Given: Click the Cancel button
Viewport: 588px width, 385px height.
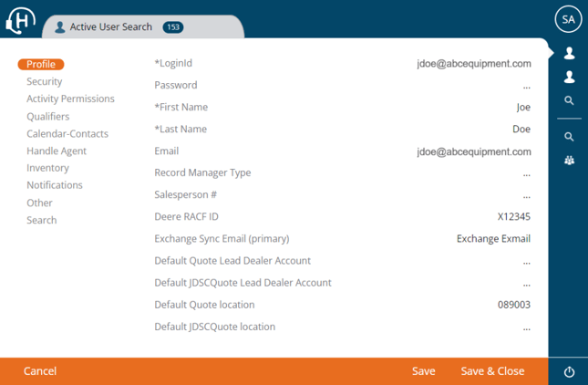Looking at the screenshot, I should (x=40, y=371).
